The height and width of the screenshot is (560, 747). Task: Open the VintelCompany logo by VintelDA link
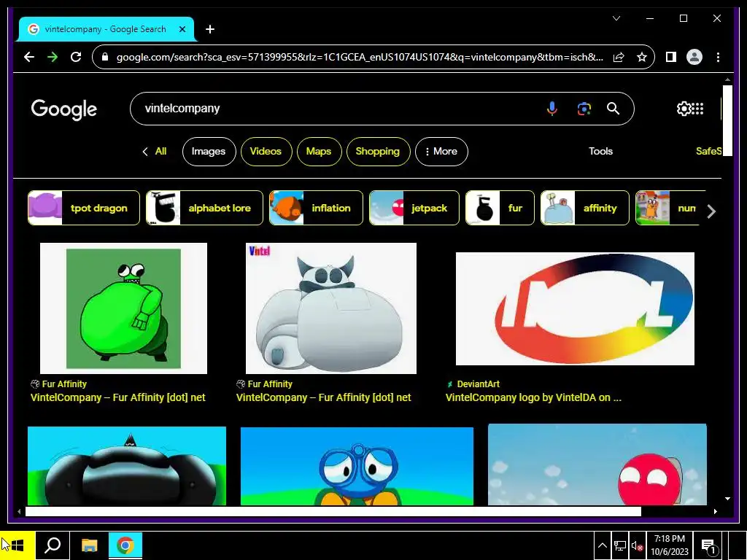533,397
